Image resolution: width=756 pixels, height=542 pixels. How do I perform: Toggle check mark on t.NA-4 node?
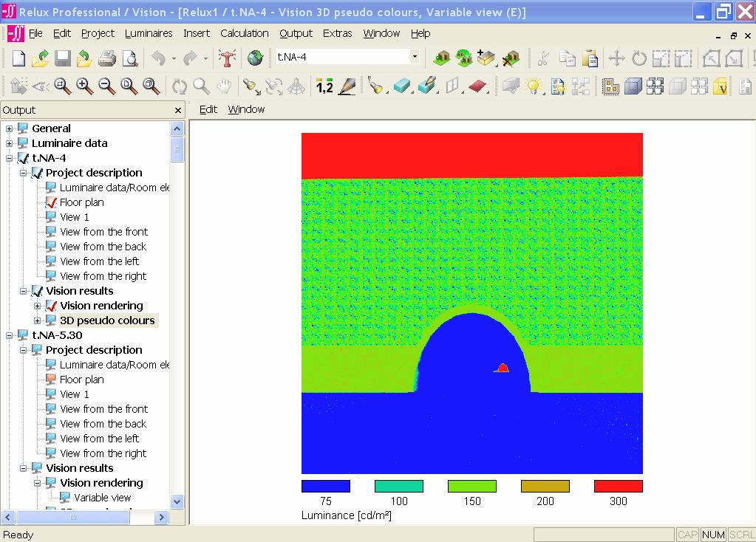point(23,158)
